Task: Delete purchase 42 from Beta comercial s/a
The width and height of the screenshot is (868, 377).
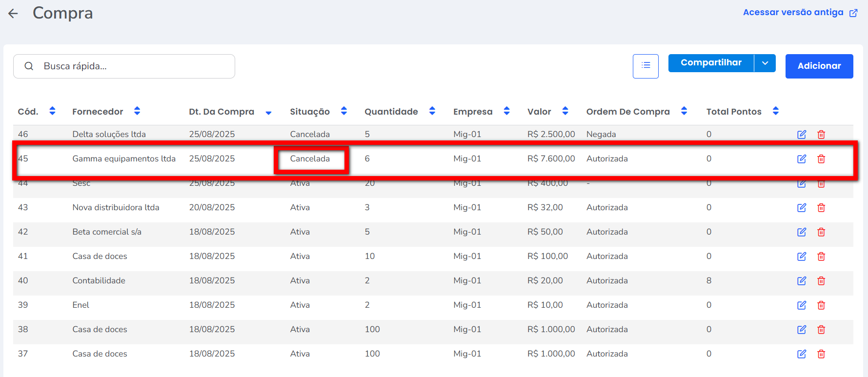Action: tap(821, 232)
